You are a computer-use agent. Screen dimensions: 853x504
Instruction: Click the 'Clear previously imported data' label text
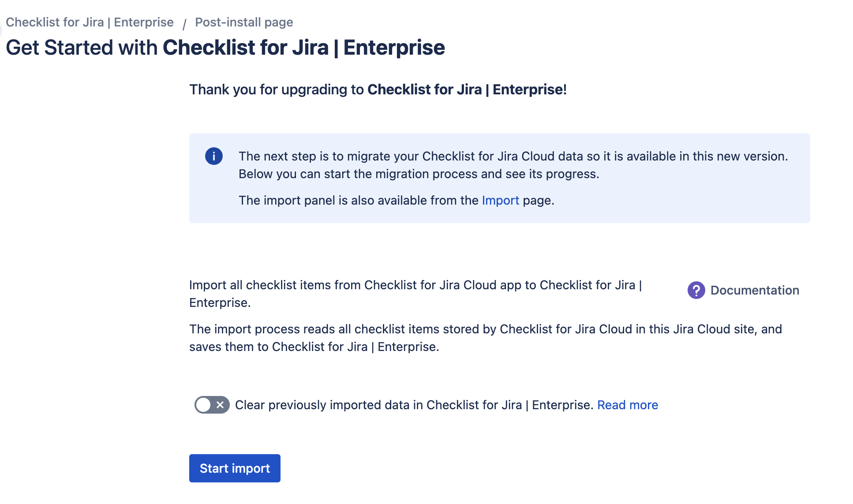(x=413, y=405)
